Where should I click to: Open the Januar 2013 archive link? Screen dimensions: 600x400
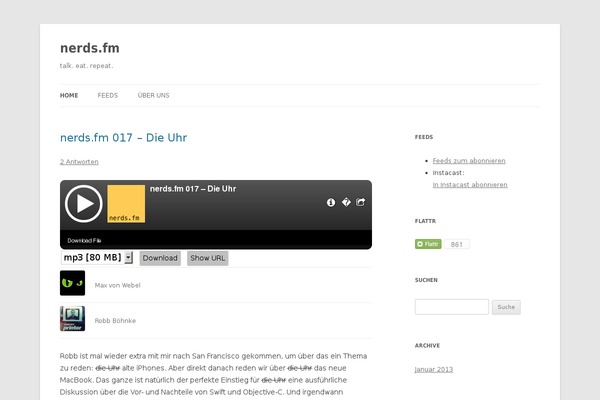pos(434,369)
